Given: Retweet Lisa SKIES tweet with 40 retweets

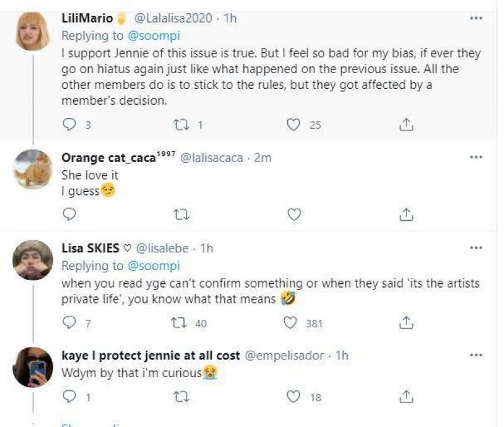Looking at the screenshot, I should [181, 324].
